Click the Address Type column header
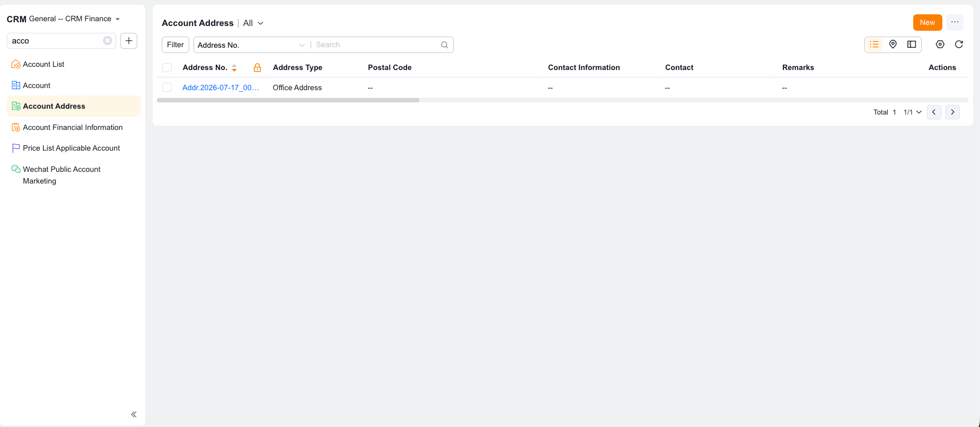Screen dimensions: 980x427 coord(297,67)
